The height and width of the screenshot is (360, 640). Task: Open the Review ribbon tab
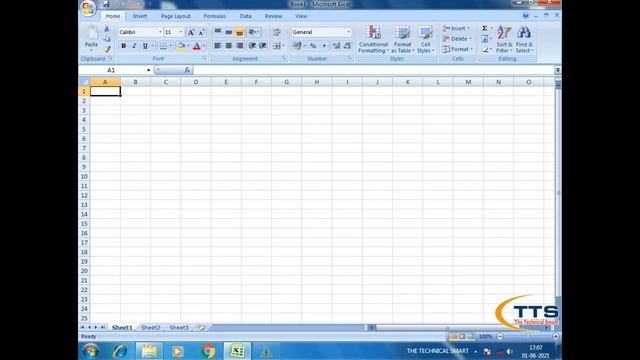[x=273, y=16]
